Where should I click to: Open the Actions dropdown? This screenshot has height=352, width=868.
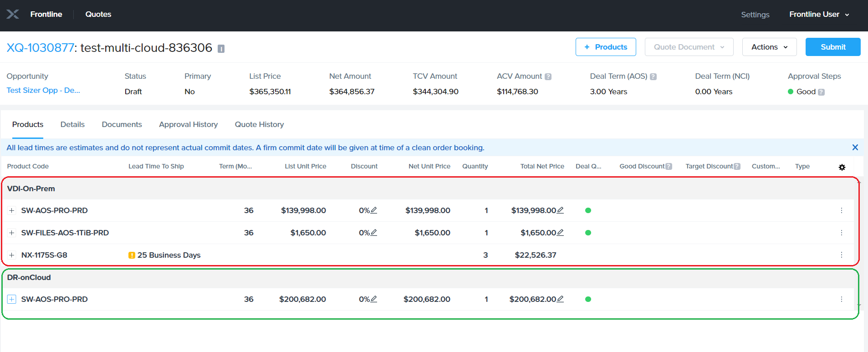pos(769,47)
